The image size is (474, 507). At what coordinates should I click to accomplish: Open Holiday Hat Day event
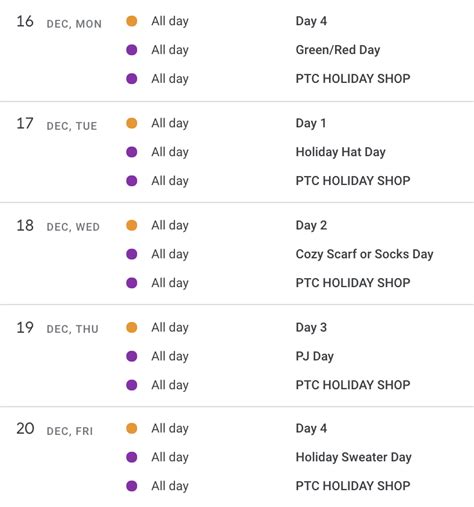pyautogui.click(x=340, y=152)
